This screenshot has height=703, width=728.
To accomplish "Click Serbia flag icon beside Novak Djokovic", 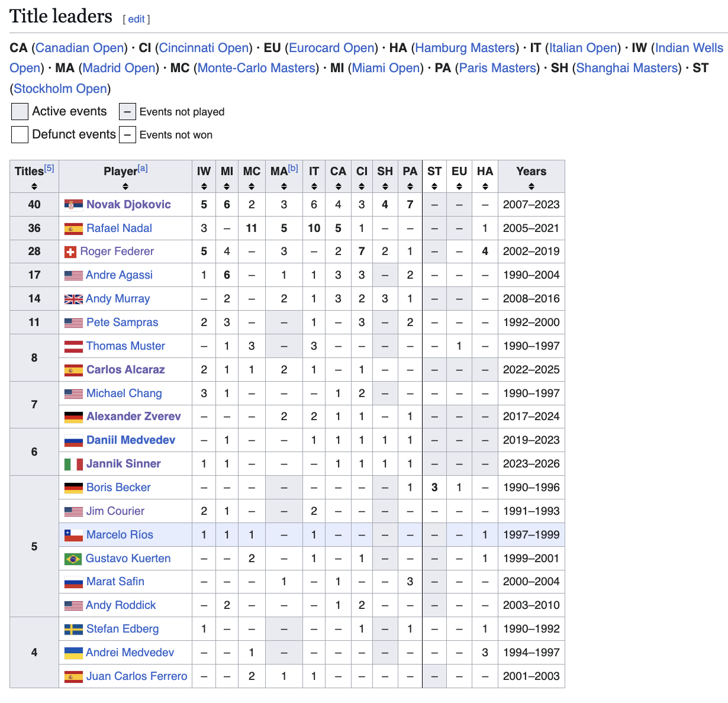I will point(73,205).
